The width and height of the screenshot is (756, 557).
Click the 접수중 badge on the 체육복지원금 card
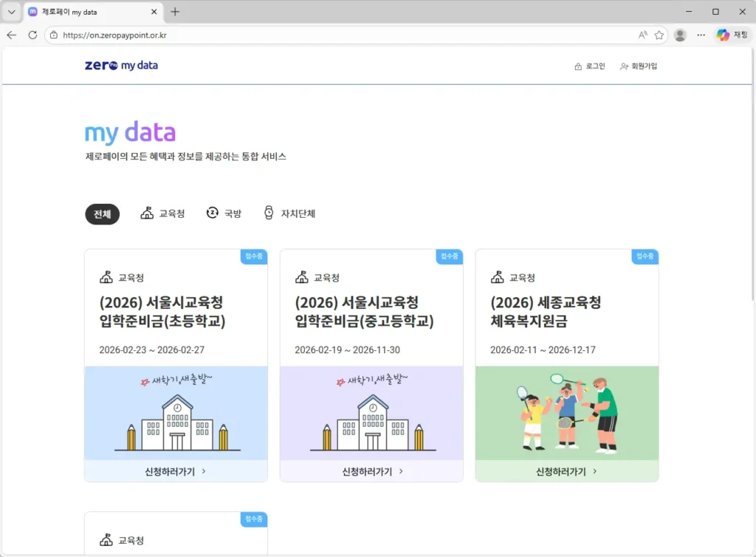click(x=644, y=256)
